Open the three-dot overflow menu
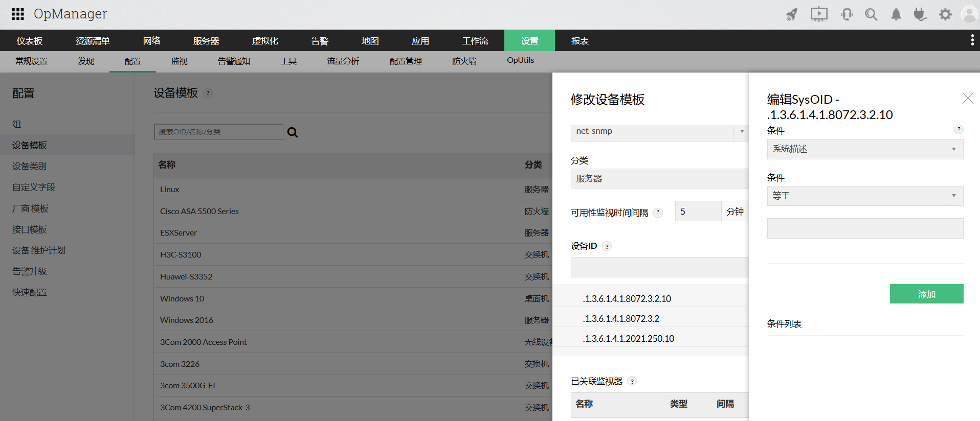Screen dimensions: 980x421 972,40
